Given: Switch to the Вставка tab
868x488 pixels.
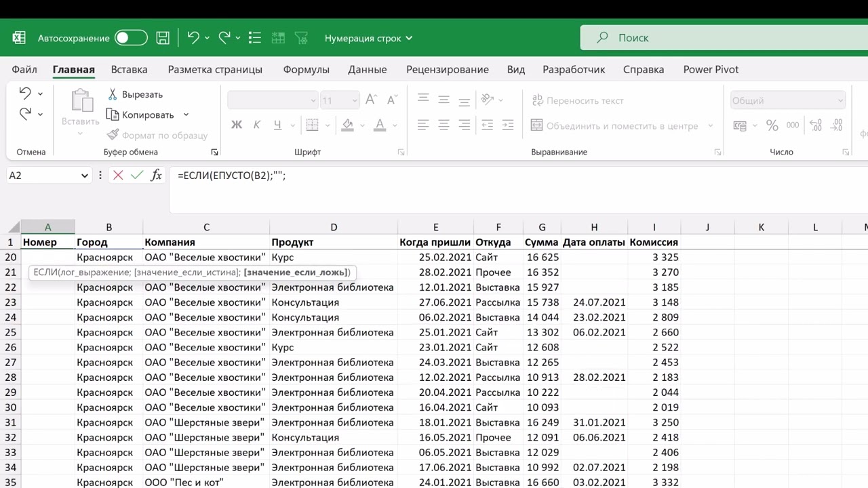Looking at the screenshot, I should 129,69.
